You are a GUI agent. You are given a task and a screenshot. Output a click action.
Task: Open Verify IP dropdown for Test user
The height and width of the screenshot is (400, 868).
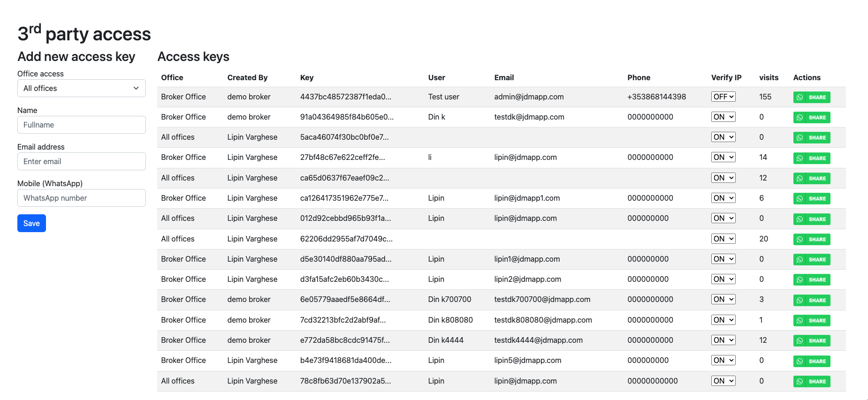point(723,97)
